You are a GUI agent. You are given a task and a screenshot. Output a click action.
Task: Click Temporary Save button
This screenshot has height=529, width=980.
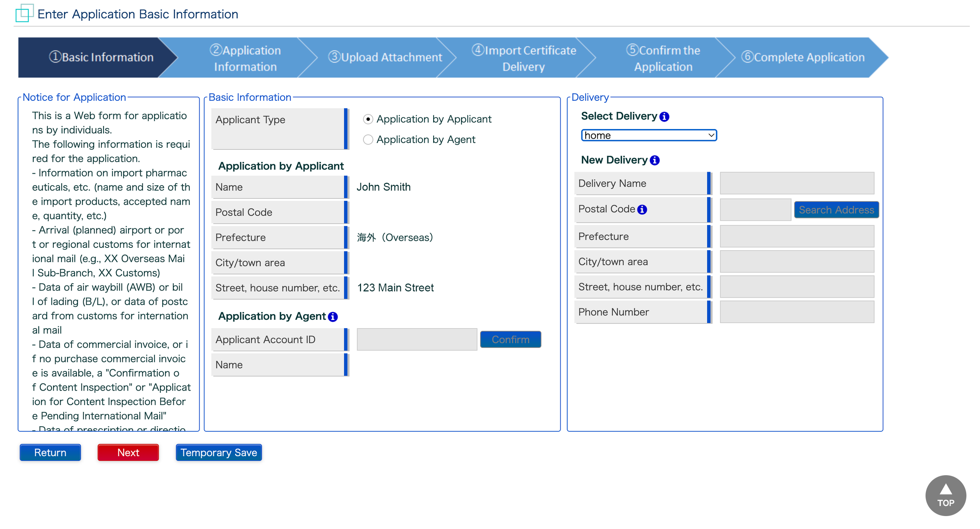[x=218, y=453]
